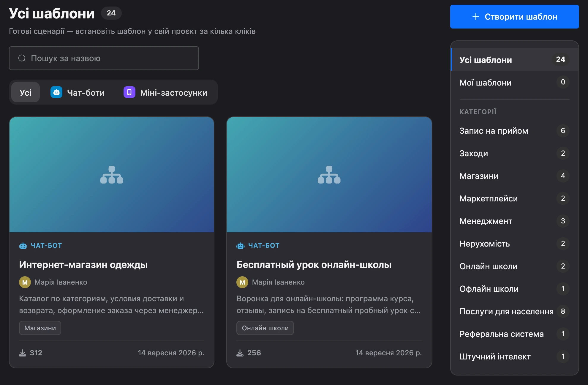Click the purple phone icon next to Міні-застосунки
The width and height of the screenshot is (588, 385).
pyautogui.click(x=129, y=92)
